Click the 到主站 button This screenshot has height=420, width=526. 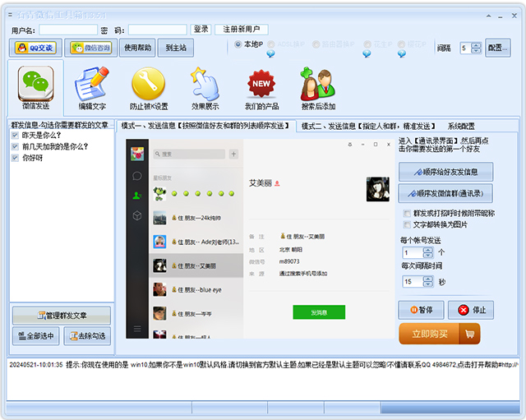pos(176,48)
